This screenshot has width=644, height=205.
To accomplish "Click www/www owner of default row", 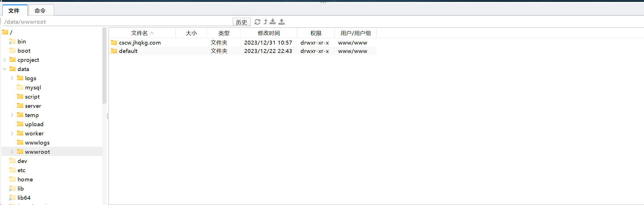I will pos(353,51).
